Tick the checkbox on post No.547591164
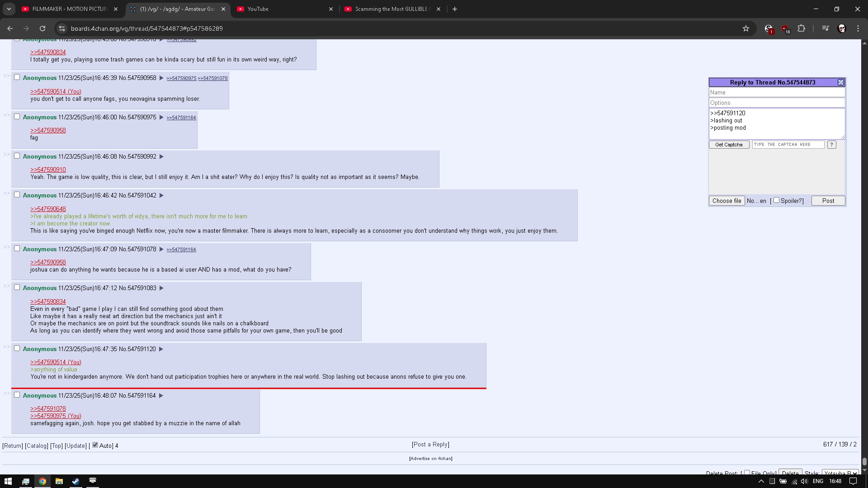Image resolution: width=868 pixels, height=488 pixels. [x=17, y=395]
